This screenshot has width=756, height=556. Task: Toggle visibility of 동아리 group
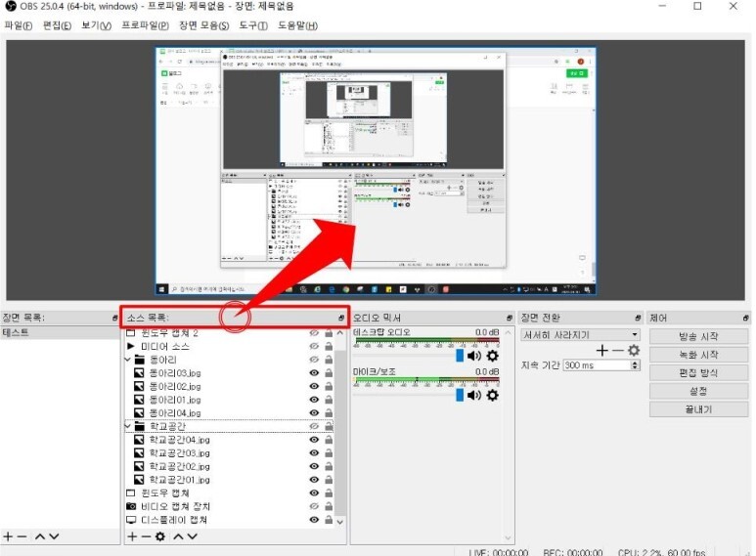pos(314,360)
